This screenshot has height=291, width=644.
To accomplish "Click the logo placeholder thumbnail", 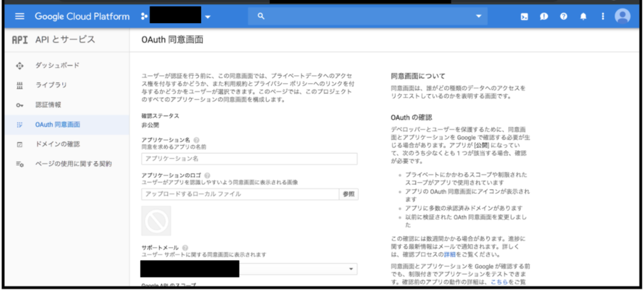I will (x=156, y=221).
